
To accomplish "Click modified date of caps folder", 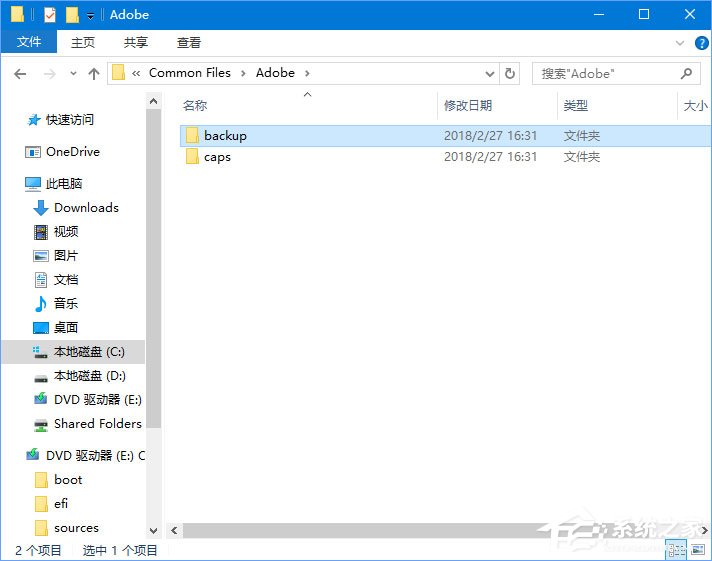I will pos(490,157).
